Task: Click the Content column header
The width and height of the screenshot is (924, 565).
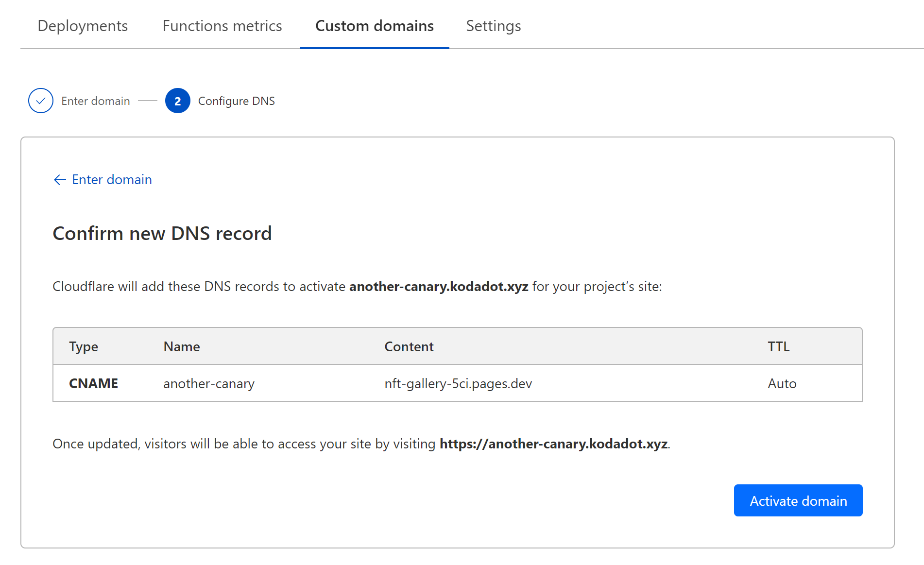Action: point(409,346)
